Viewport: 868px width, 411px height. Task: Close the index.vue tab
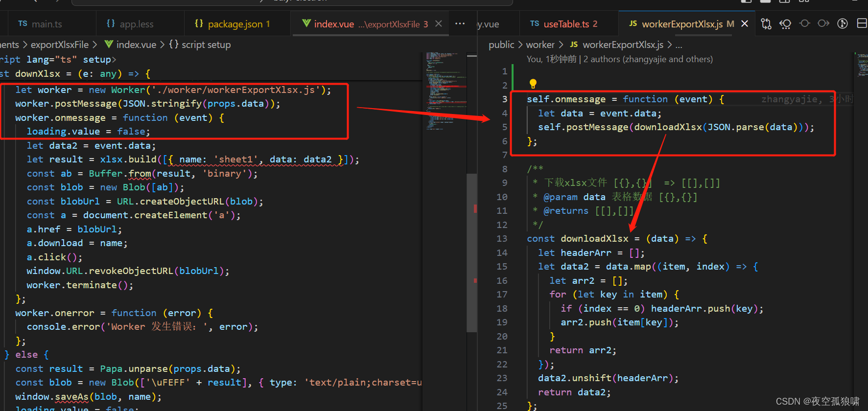[x=439, y=23]
